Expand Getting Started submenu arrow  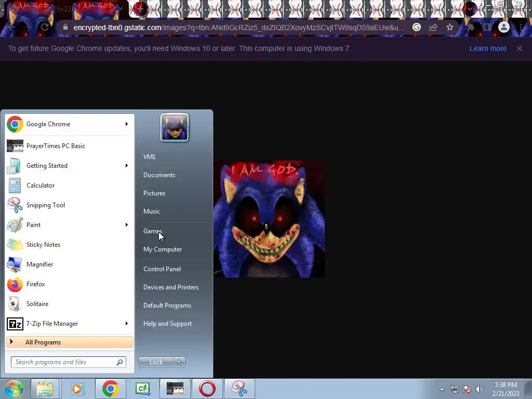(x=127, y=166)
